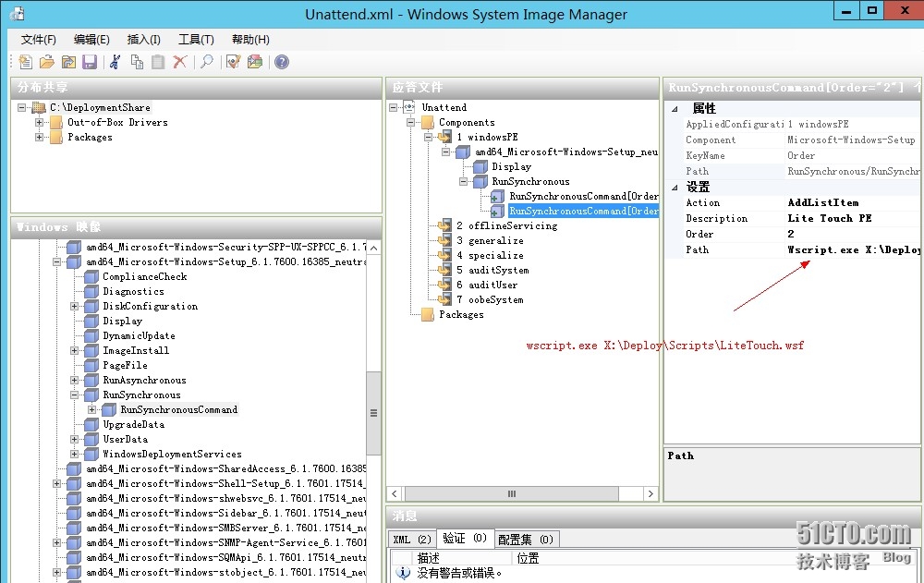Image resolution: width=924 pixels, height=583 pixels.
Task: Switch to the 验证 (0) tab
Action: (465, 539)
